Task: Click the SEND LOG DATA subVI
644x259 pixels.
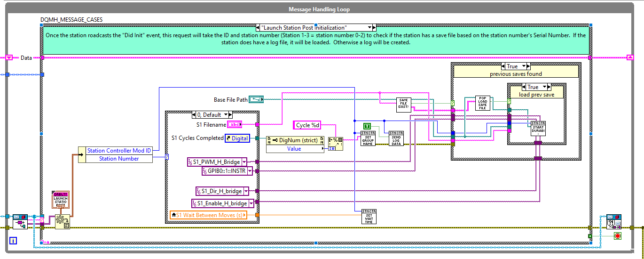Action: pos(397,138)
